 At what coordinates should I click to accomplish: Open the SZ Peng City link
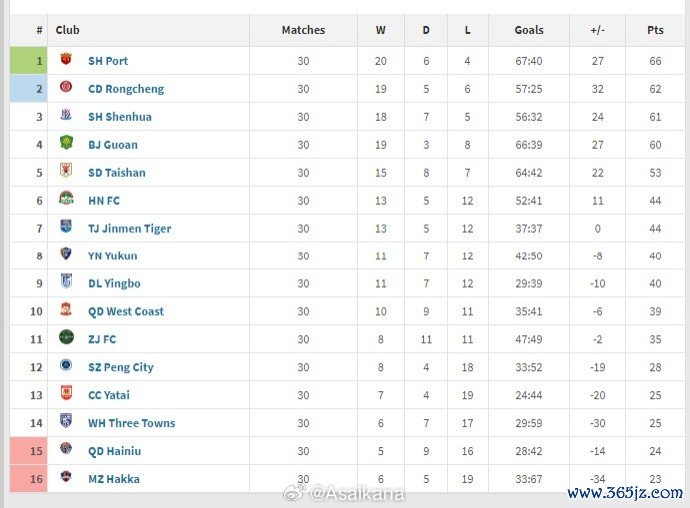(120, 367)
